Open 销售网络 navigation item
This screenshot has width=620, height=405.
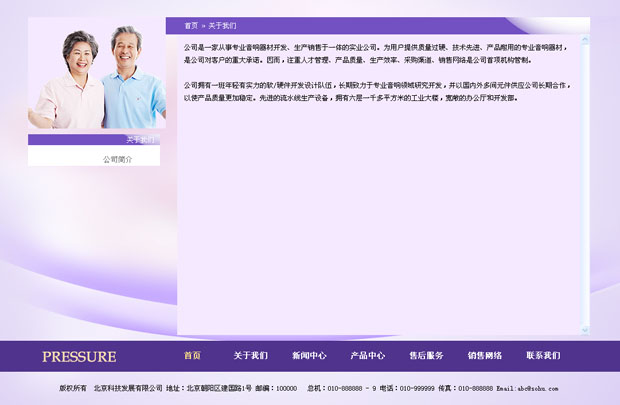click(x=485, y=356)
